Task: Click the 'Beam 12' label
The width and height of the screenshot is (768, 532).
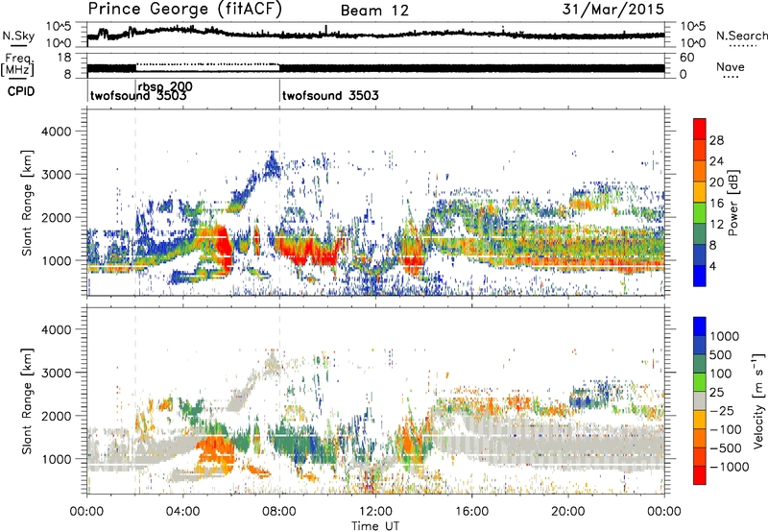Action: 374,11
